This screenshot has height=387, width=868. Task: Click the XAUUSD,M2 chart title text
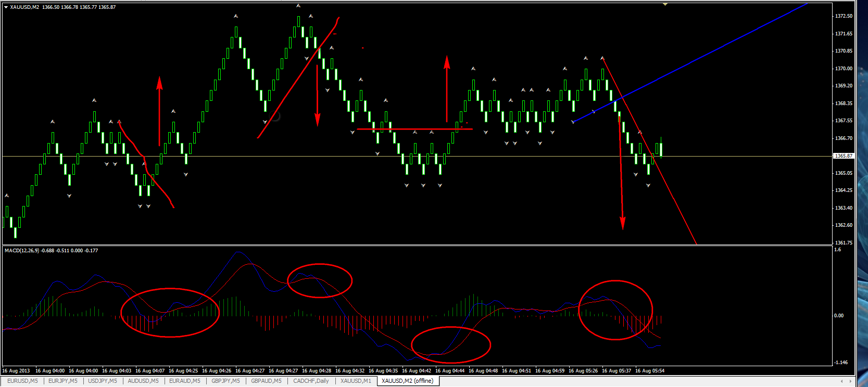[x=24, y=7]
